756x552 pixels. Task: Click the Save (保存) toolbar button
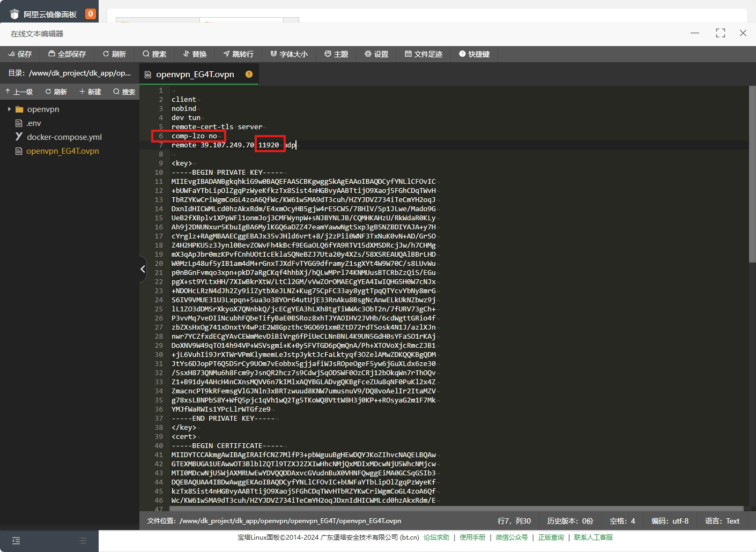(x=20, y=54)
